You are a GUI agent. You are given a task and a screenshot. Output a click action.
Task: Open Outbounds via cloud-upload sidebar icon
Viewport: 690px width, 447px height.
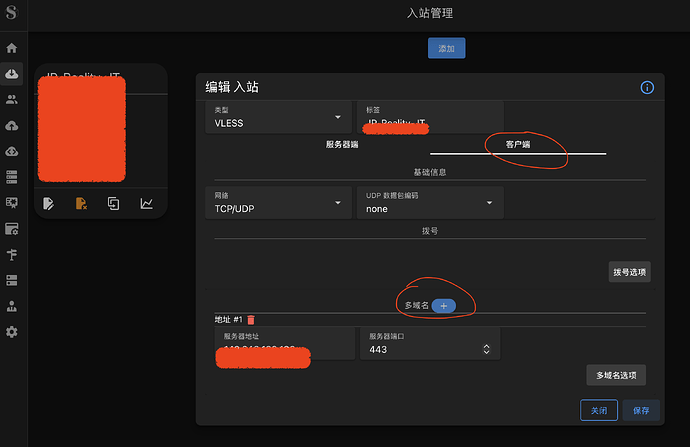pos(12,126)
